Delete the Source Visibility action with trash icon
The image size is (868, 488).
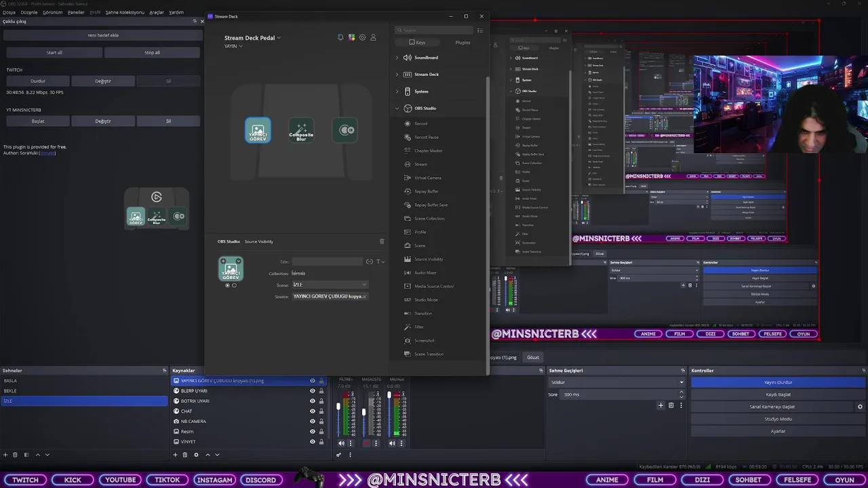[382, 241]
